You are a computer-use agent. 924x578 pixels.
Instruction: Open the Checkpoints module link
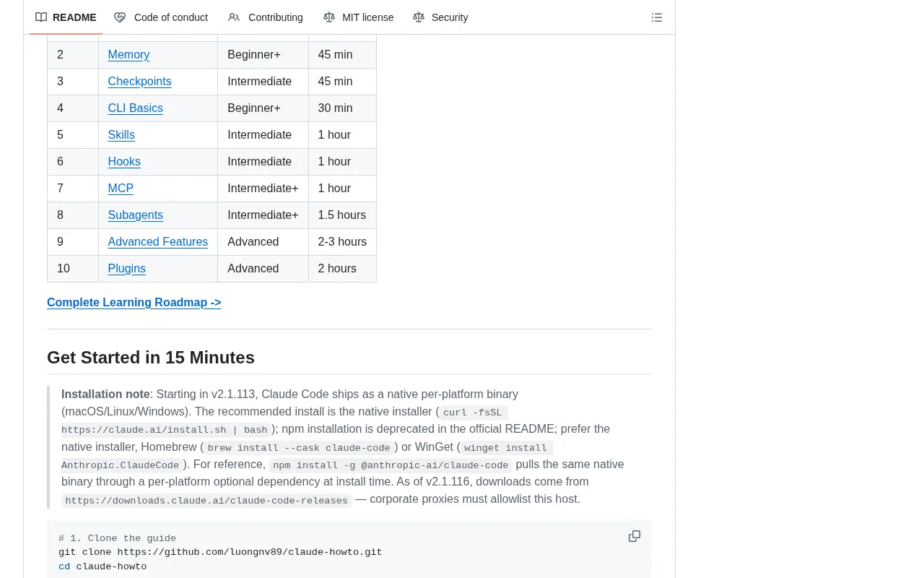[139, 81]
